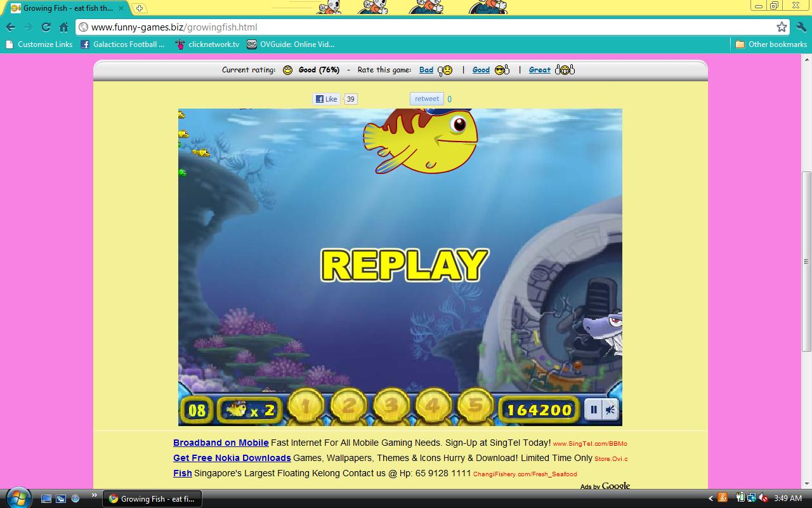
Task: Click the big yellow fish
Action: (x=420, y=140)
